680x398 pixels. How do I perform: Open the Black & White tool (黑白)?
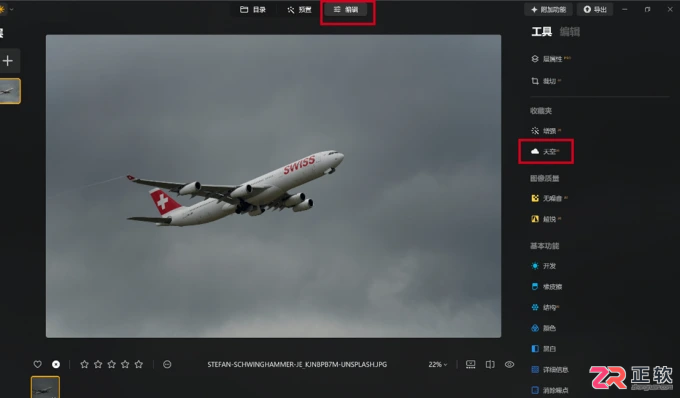(544, 349)
